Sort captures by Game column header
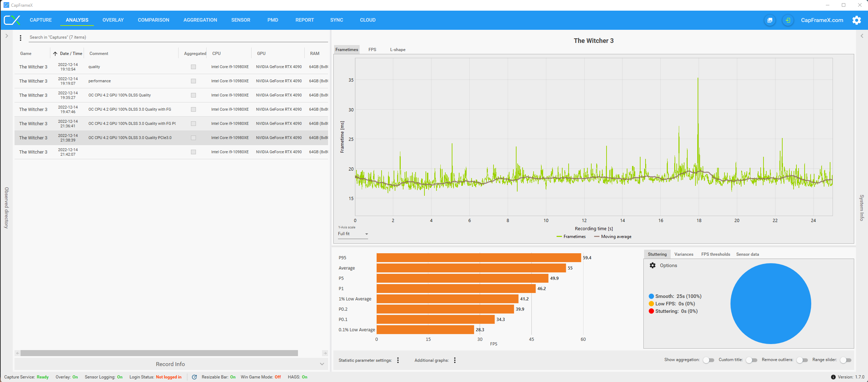Screen dimensions: 868x382 [26, 54]
